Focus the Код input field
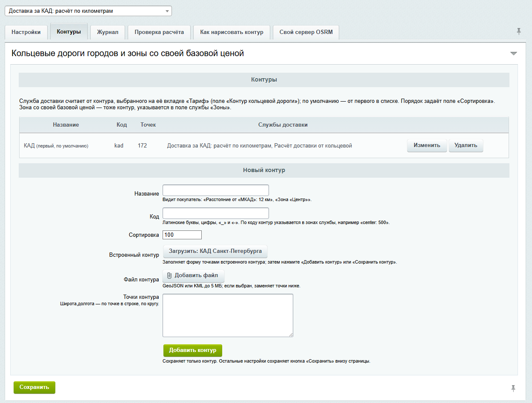The height and width of the screenshot is (403, 532). (x=216, y=213)
